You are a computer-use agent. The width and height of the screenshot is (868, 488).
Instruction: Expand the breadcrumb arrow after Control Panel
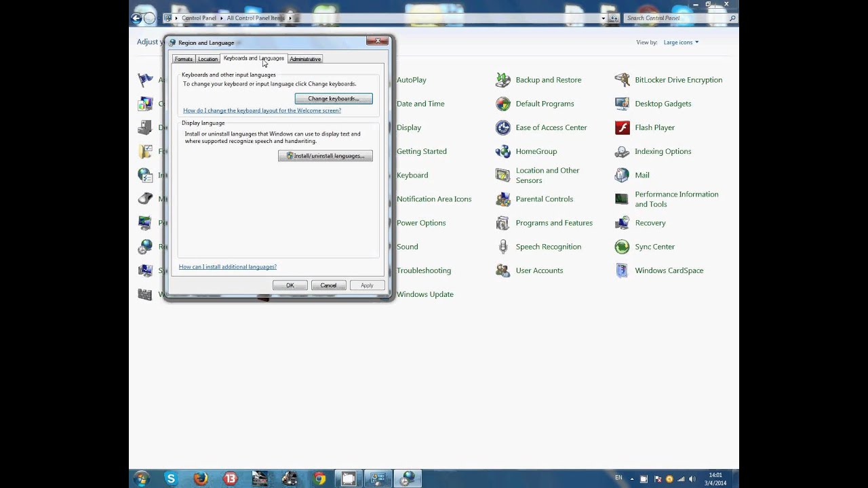(x=222, y=18)
